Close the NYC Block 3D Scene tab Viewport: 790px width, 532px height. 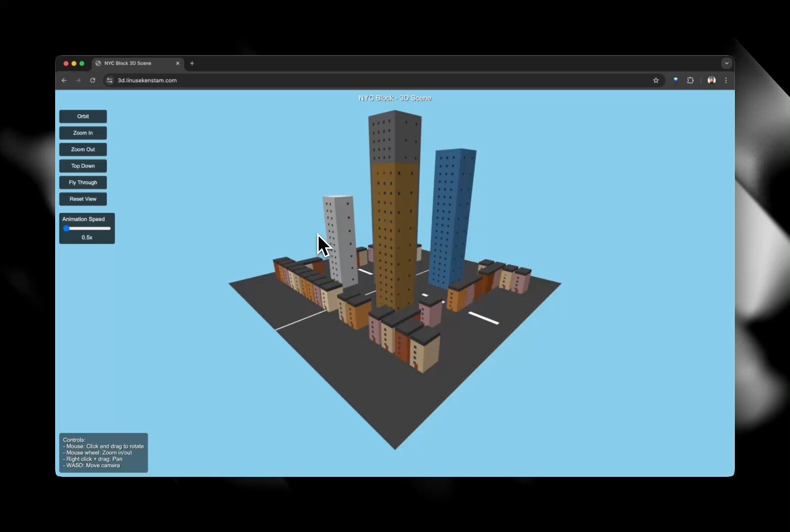coord(178,63)
